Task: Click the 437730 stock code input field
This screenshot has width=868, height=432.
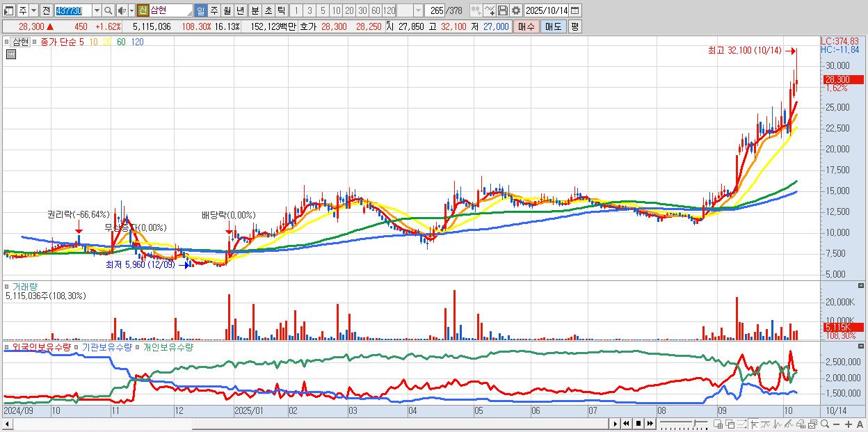Action: coord(73,10)
